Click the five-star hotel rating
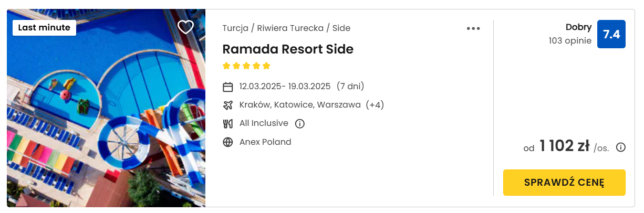This screenshot has height=213, width=644. pyautogui.click(x=246, y=66)
